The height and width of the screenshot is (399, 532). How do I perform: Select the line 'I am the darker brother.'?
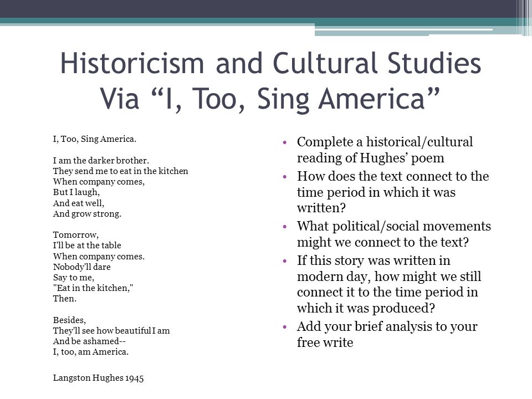click(x=101, y=161)
